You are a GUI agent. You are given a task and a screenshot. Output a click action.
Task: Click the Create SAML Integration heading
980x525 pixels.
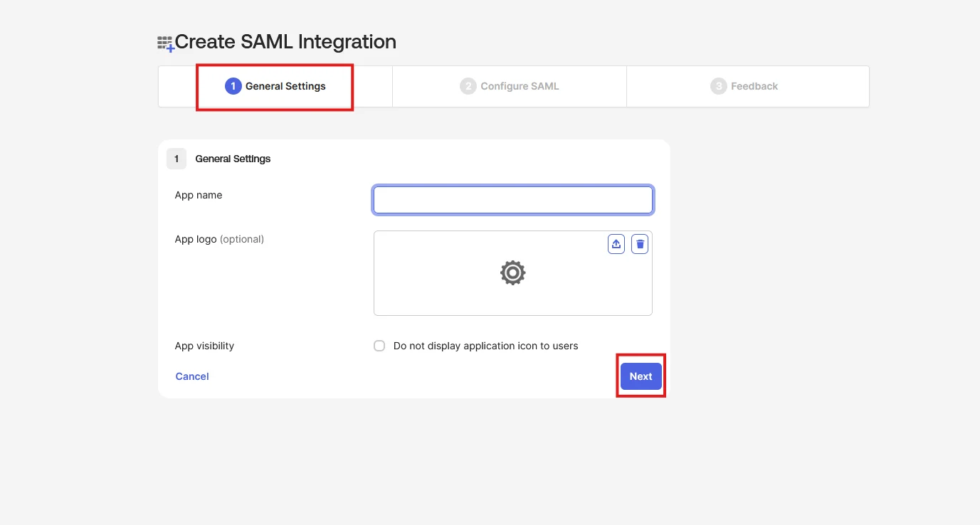(285, 41)
